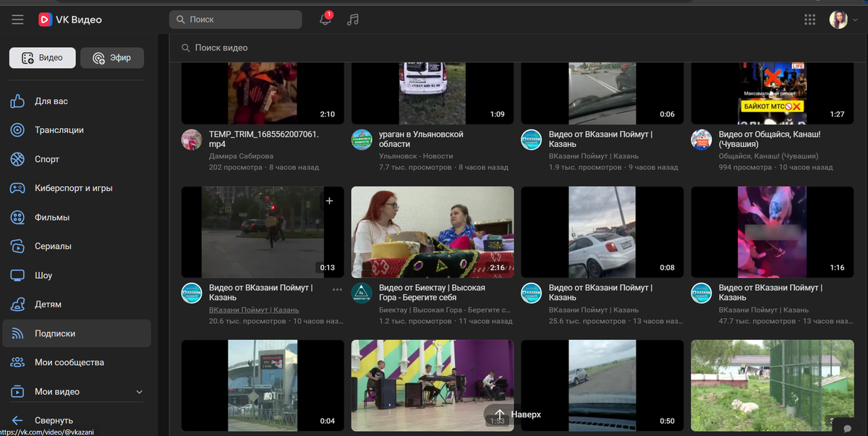The image size is (868, 436).
Task: Click the Подписки feed icon
Action: [18, 333]
